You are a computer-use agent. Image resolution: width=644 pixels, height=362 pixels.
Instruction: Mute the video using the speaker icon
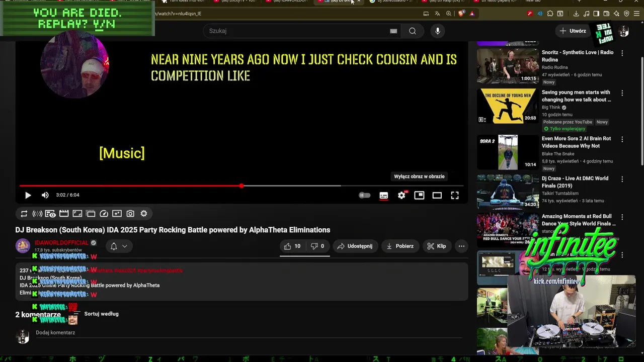pyautogui.click(x=45, y=195)
